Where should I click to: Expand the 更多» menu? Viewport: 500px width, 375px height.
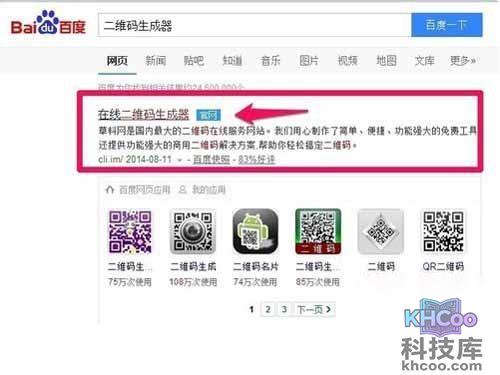463,61
